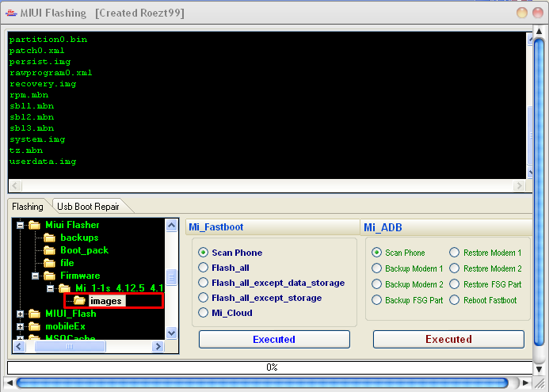
Task: Select the Flash_all option
Action: pos(203,268)
